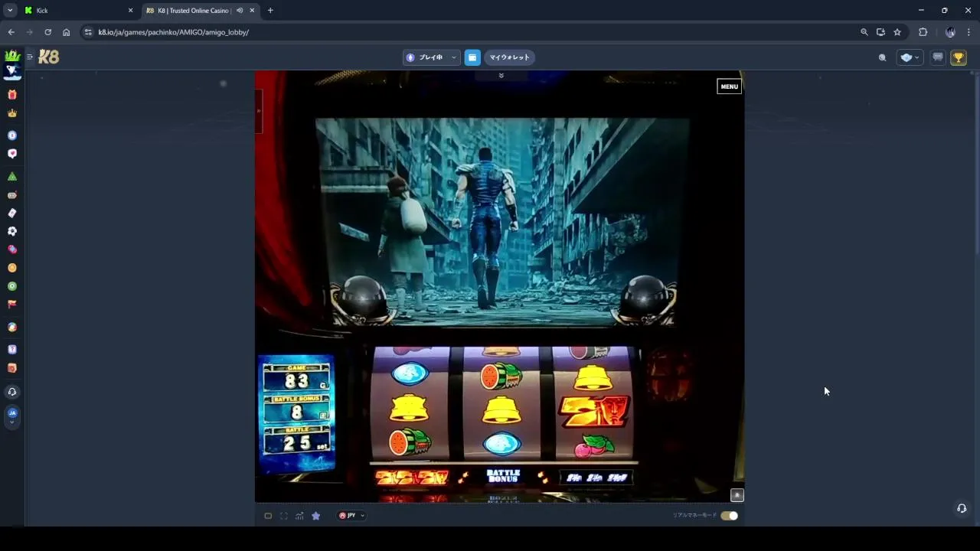Viewport: 980px width, 551px height.
Task: Expand the profile avatar dropdown in header
Action: coord(910,57)
